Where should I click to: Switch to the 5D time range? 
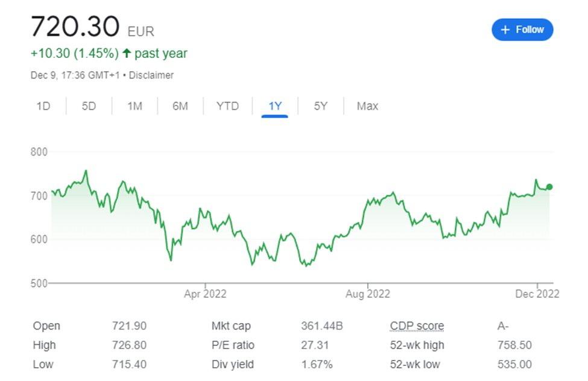point(89,106)
